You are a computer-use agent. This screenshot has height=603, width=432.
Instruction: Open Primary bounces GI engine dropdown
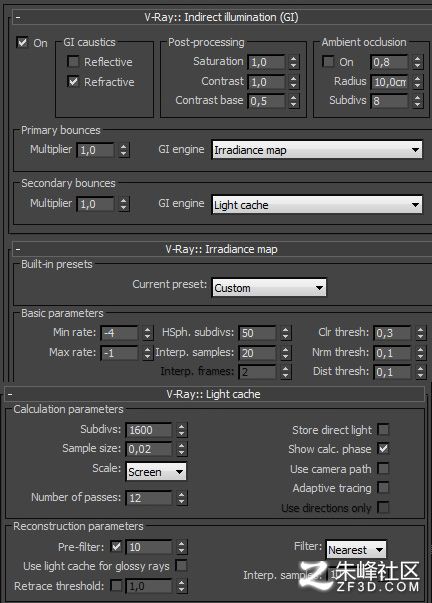coord(317,150)
